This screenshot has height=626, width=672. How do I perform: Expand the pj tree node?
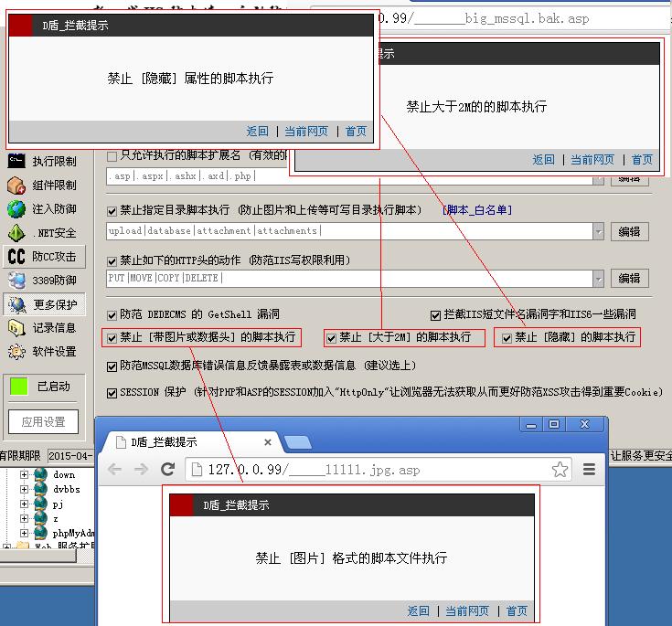[x=24, y=504]
